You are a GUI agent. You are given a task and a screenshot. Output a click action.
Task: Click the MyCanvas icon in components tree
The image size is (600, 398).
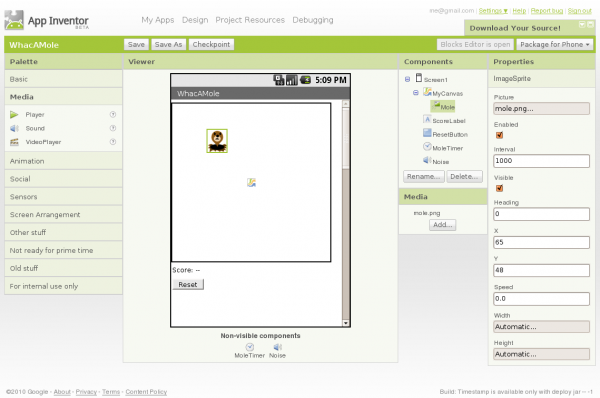click(427, 92)
